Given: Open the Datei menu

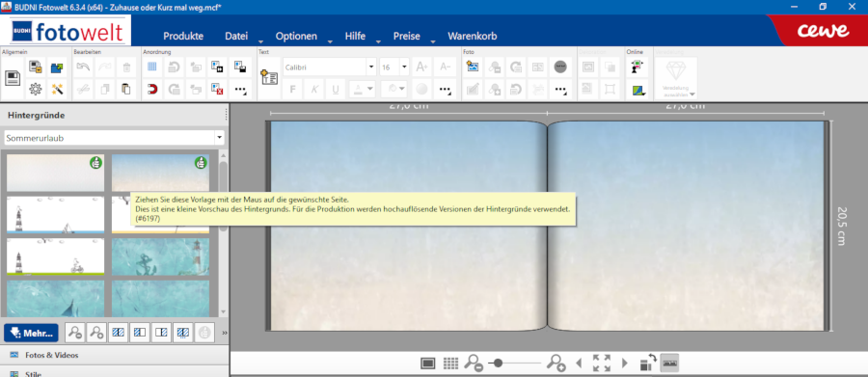Looking at the screenshot, I should (236, 36).
